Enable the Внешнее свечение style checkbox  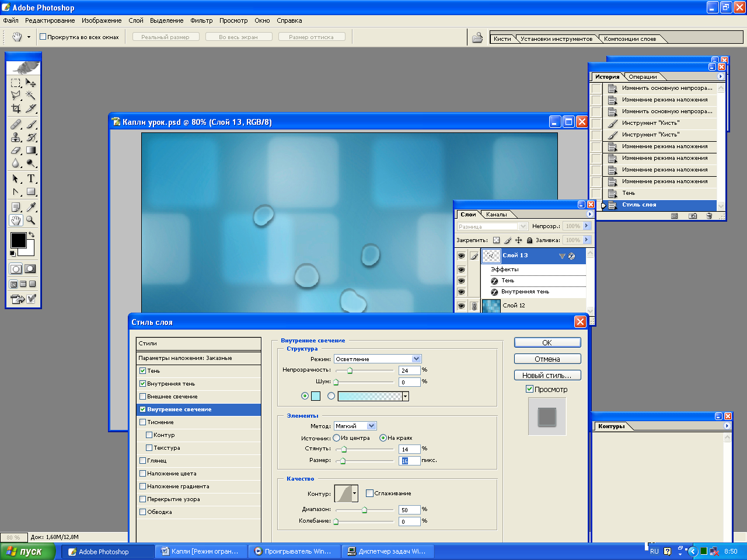143,397
